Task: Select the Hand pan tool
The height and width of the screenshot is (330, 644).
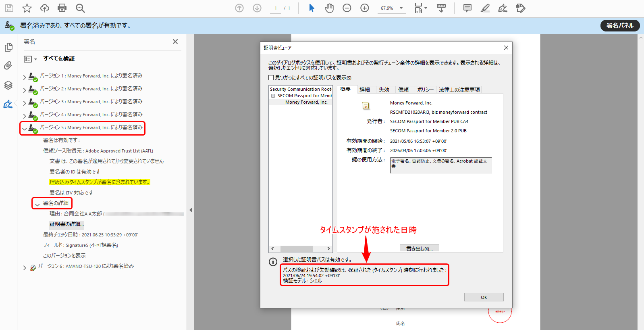Action: tap(329, 8)
